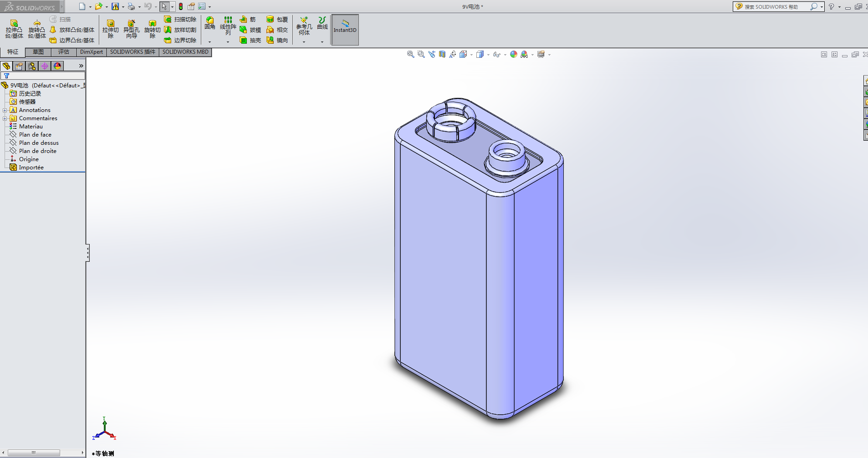Switch to the 特征 features tab
Viewport: 868px width, 458px height.
(x=13, y=52)
